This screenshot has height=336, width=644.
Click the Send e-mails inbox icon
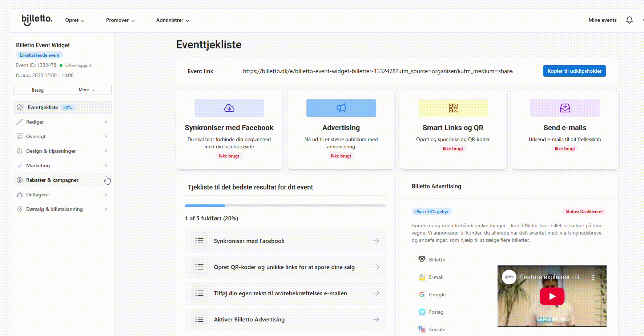565,108
